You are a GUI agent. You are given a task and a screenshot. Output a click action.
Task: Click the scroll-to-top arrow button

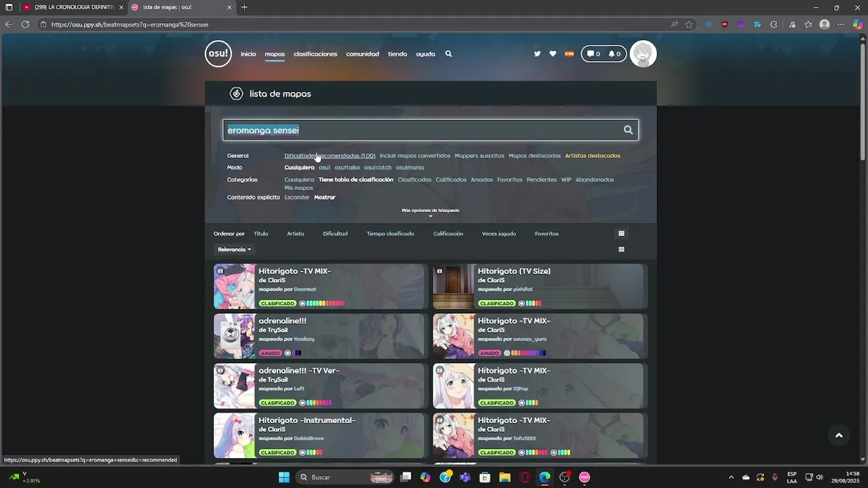(839, 435)
